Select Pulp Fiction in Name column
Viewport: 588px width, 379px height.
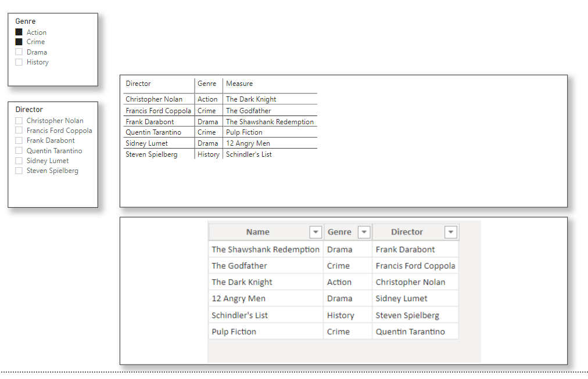tap(234, 332)
